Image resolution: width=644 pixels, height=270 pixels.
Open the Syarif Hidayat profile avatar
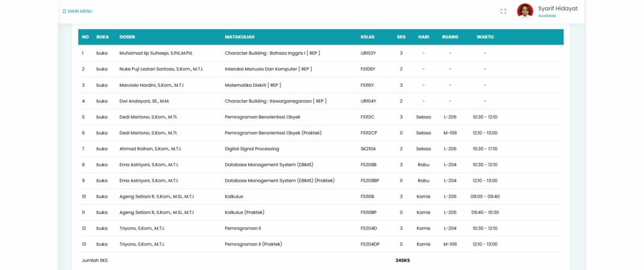point(525,11)
